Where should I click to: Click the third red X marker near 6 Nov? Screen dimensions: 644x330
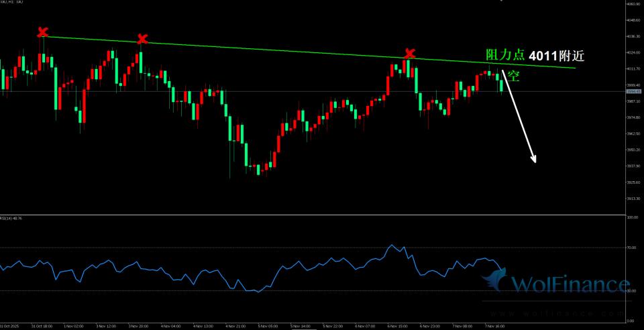click(x=409, y=54)
